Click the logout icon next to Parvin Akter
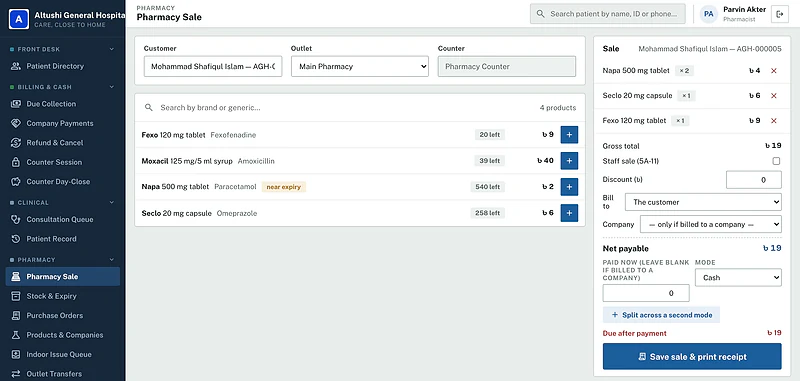Screen dimensions: 800x381 (x=779, y=14)
